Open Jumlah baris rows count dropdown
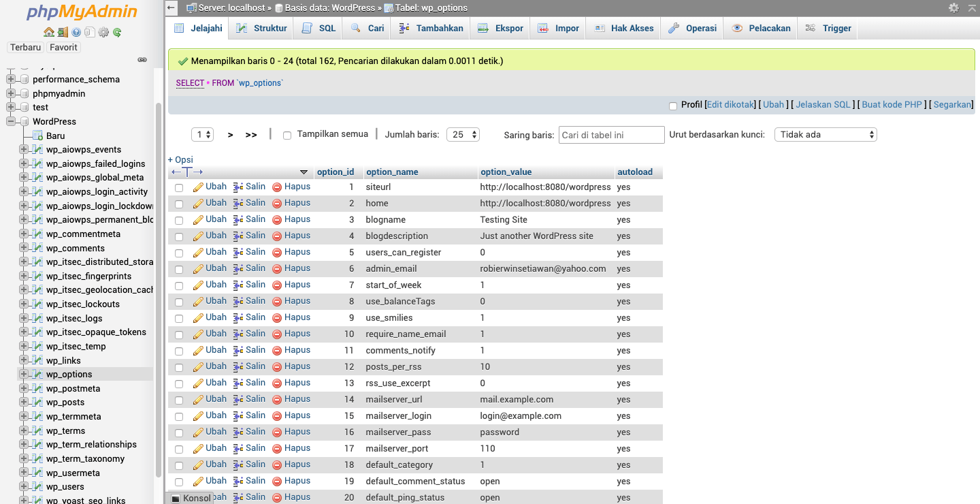 coord(463,135)
